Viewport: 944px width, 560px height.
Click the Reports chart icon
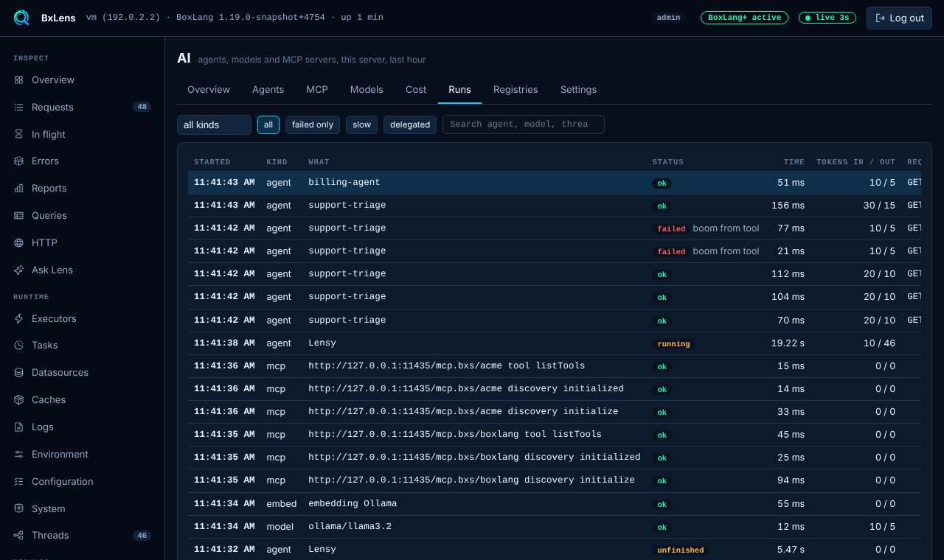(x=18, y=188)
